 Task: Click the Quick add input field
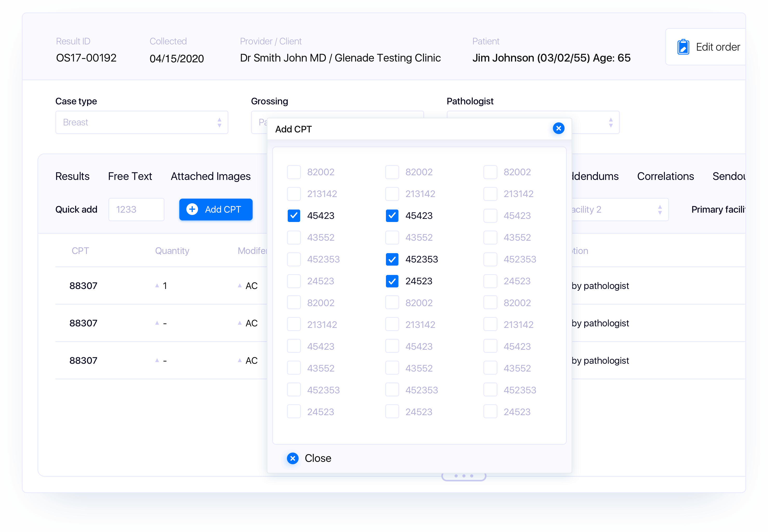(x=136, y=210)
